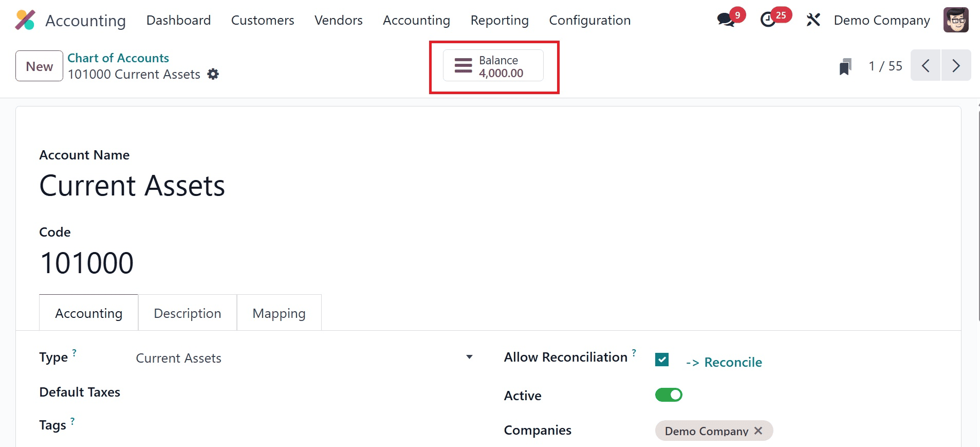Click the Accounting app logo icon
980x447 pixels.
[x=25, y=20]
